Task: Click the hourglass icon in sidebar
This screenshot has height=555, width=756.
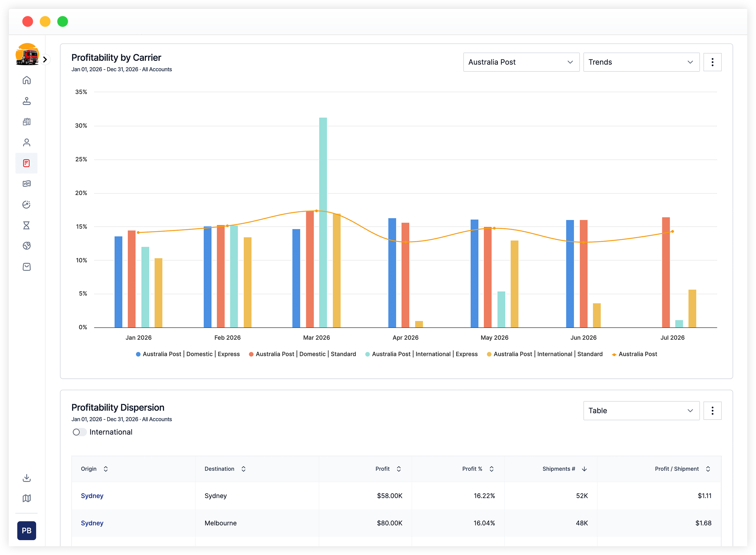Action: (x=27, y=225)
